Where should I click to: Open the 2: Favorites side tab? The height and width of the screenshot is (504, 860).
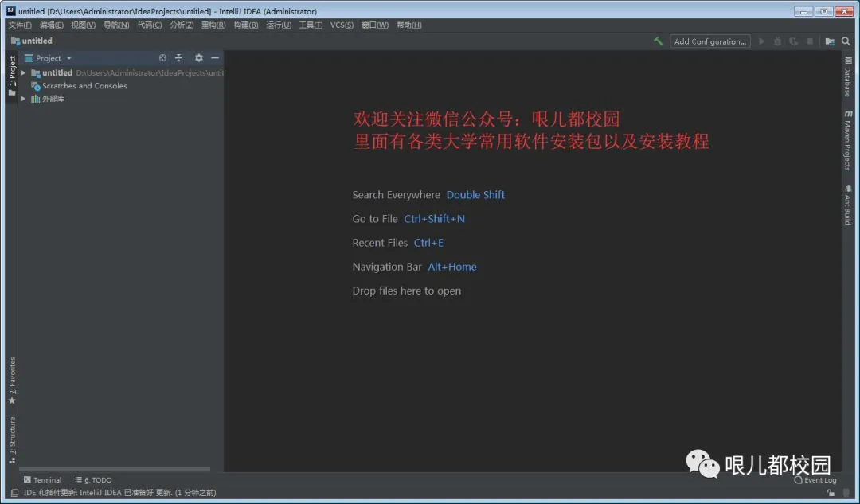point(11,381)
